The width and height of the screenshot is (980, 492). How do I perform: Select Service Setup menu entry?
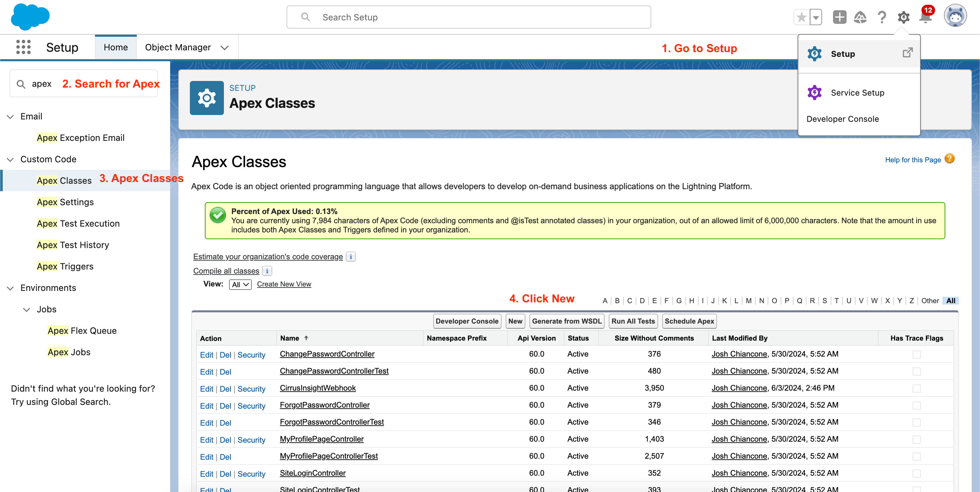click(x=859, y=93)
